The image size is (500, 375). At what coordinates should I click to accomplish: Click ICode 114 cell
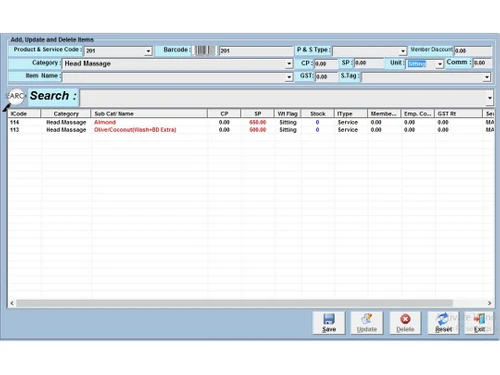pos(14,122)
